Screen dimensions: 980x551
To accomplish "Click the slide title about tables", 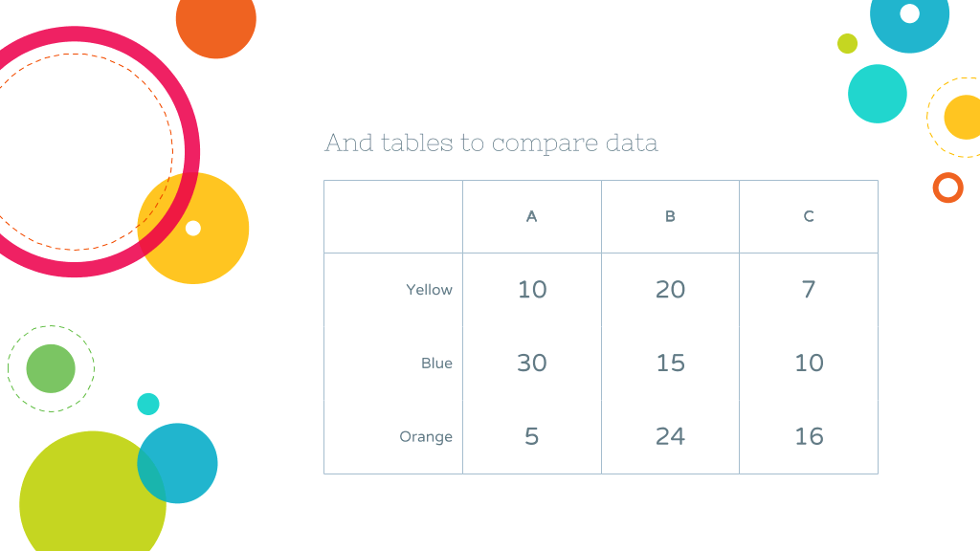I will (491, 143).
